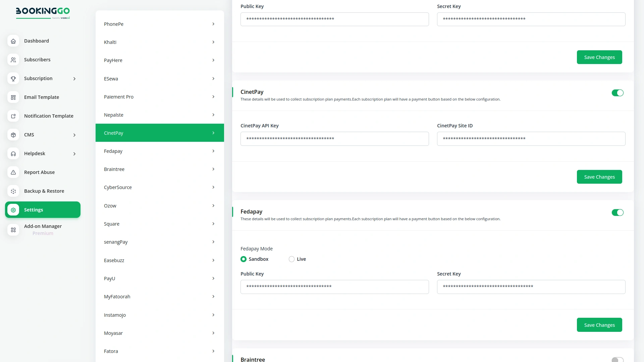The height and width of the screenshot is (362, 644).
Task: Select the Notification Template icon
Action: tap(13, 116)
